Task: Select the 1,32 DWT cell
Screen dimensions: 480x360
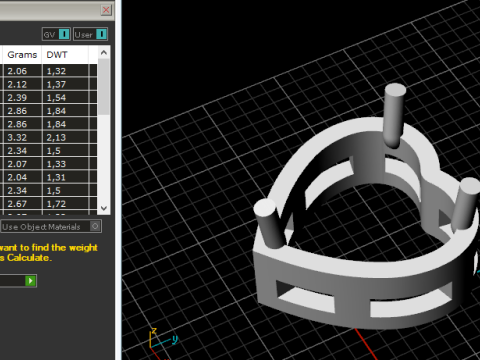Action: tap(65, 71)
